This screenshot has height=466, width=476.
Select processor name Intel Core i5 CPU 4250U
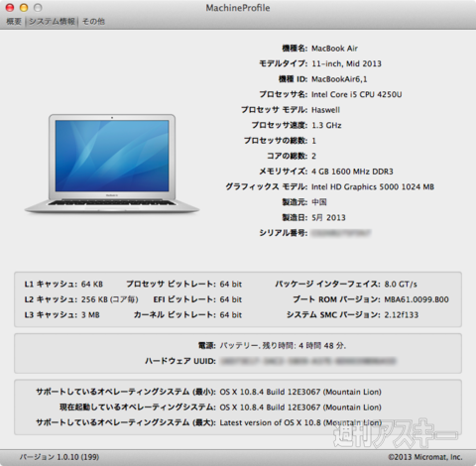click(x=357, y=94)
